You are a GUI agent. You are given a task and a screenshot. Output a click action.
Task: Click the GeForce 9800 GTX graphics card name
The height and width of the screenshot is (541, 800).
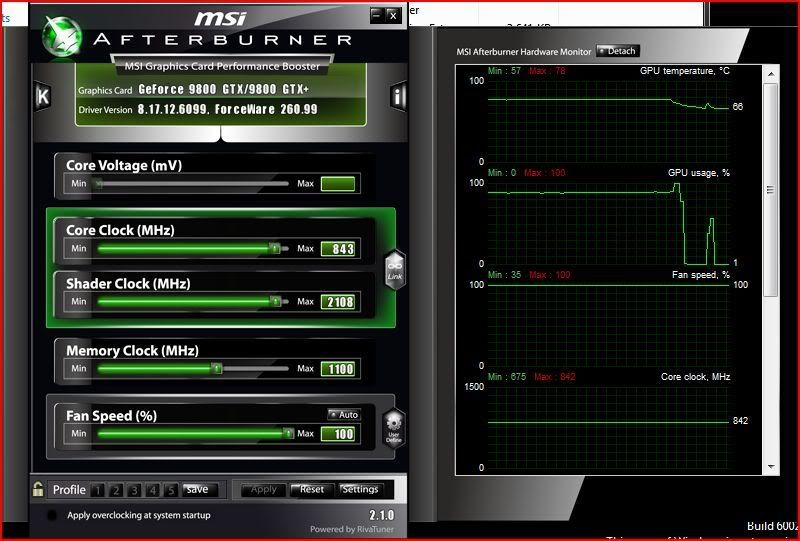coord(223,89)
